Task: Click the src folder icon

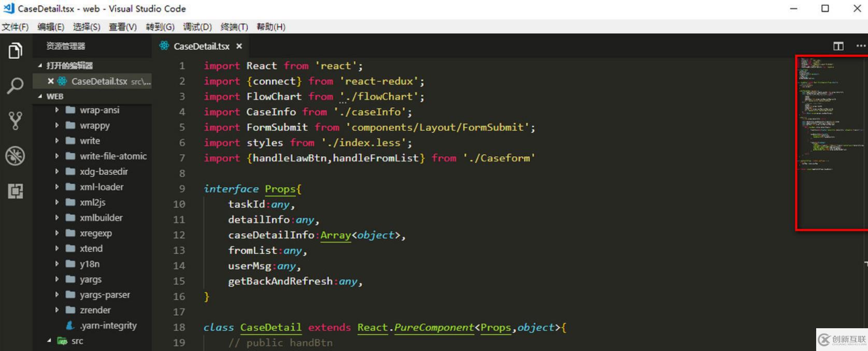Action: pyautogui.click(x=62, y=341)
